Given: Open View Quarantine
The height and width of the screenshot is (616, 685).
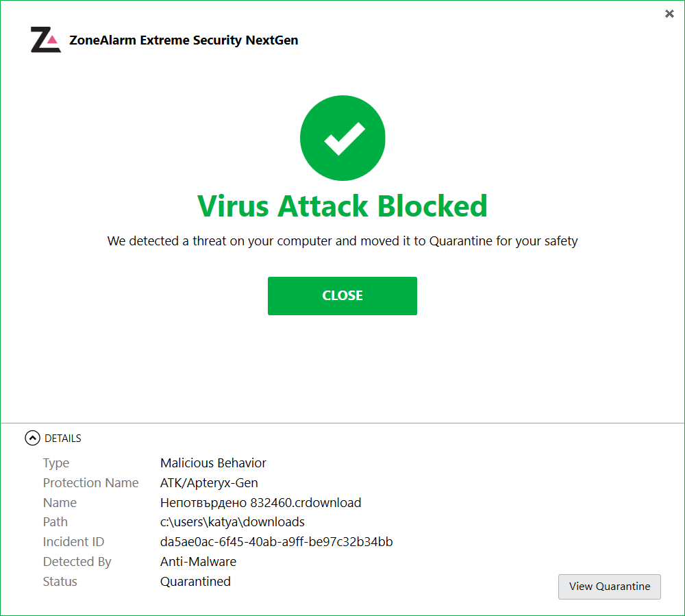Looking at the screenshot, I should tap(609, 587).
